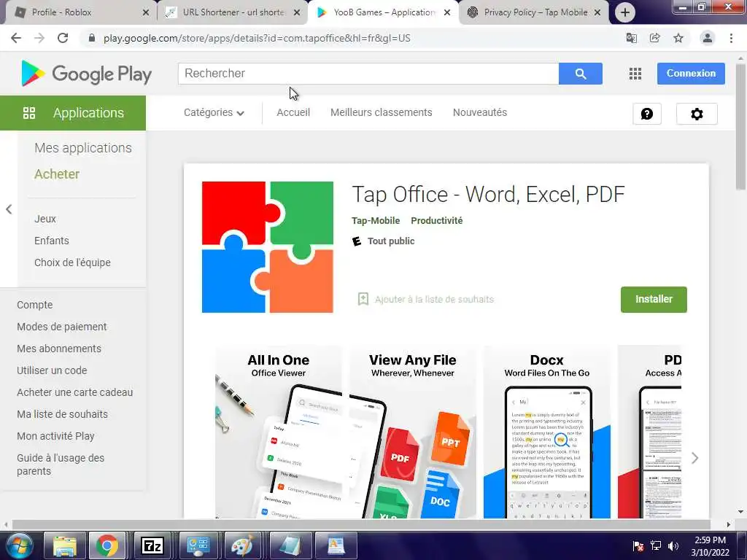Click the translate page icon in address bar

pos(631,38)
